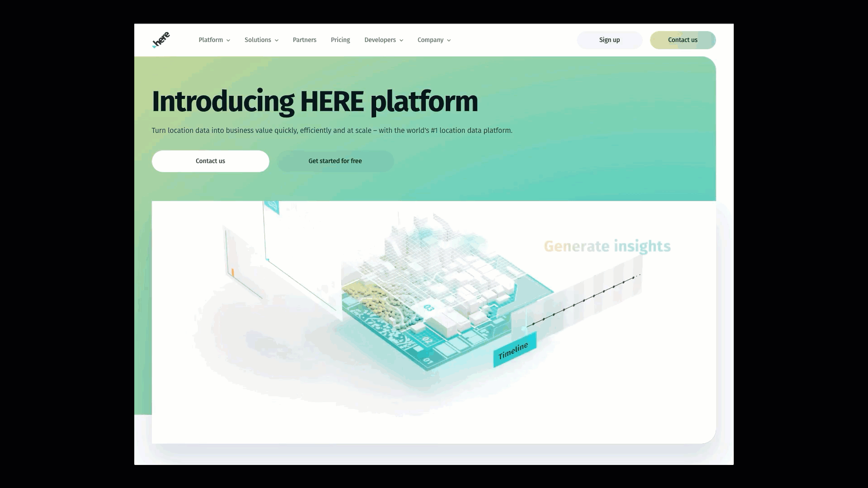Open the Developers menu
Screen dimensions: 868x488
coord(383,40)
